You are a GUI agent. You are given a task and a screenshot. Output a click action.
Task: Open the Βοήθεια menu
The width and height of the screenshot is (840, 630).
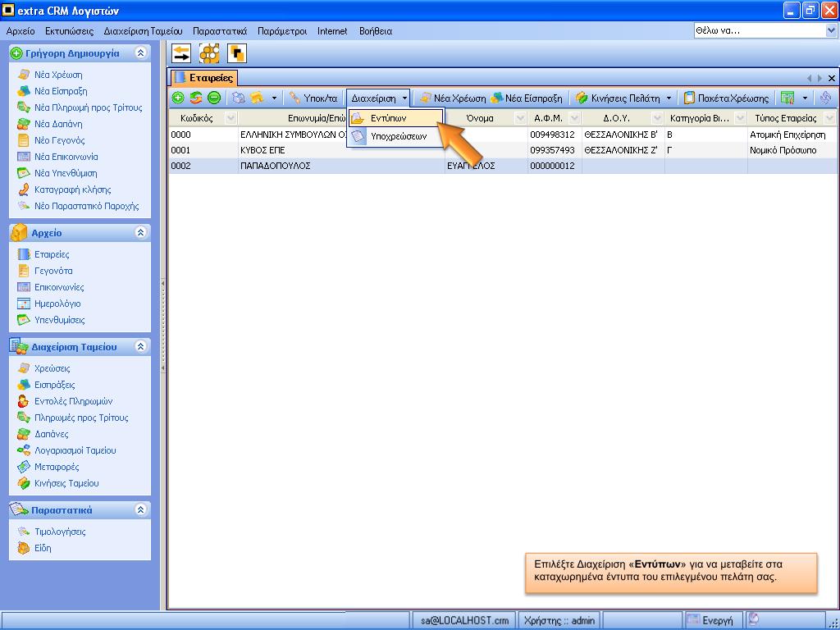tap(376, 31)
